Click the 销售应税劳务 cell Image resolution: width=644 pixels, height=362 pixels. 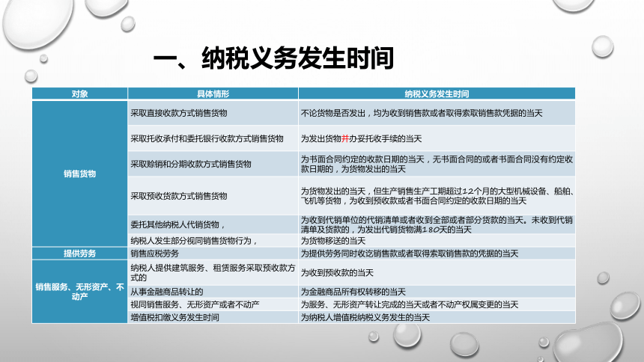[213, 254]
